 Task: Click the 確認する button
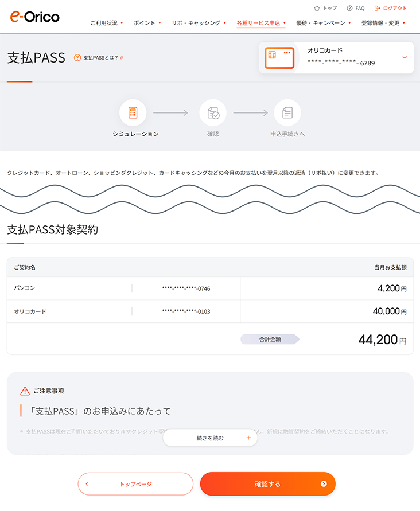click(268, 483)
